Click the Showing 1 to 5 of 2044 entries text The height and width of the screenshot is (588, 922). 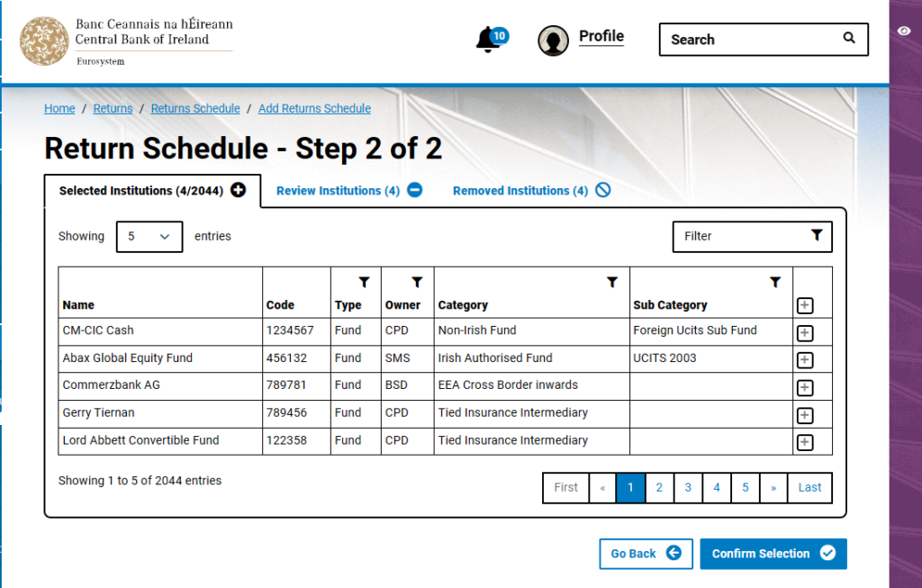(x=140, y=481)
